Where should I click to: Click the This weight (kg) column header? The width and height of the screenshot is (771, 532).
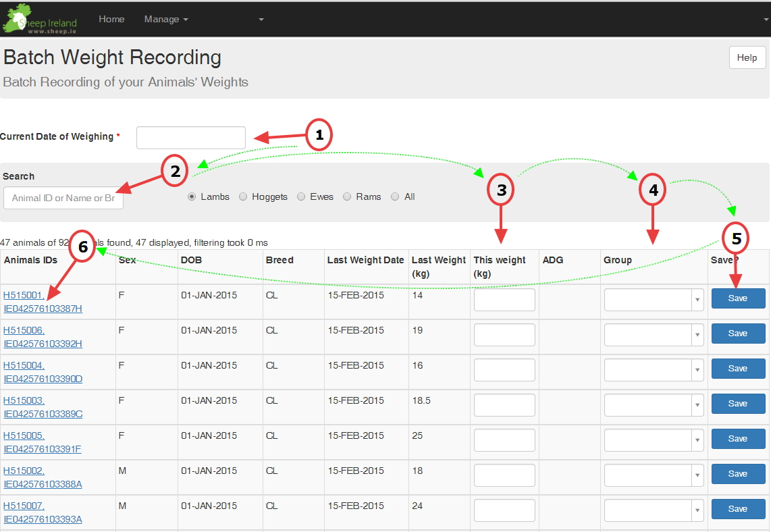[x=500, y=267]
